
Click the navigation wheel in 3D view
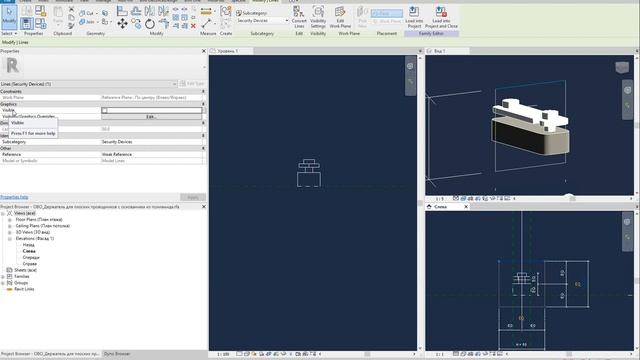point(627,90)
